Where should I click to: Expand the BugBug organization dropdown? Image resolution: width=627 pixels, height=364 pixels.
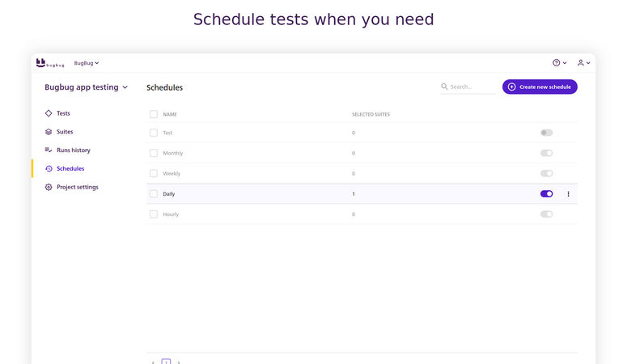point(87,63)
